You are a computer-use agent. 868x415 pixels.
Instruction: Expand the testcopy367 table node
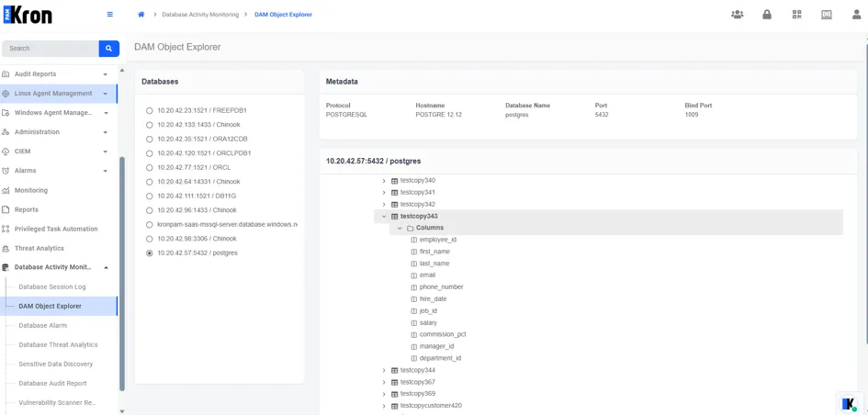click(x=384, y=382)
